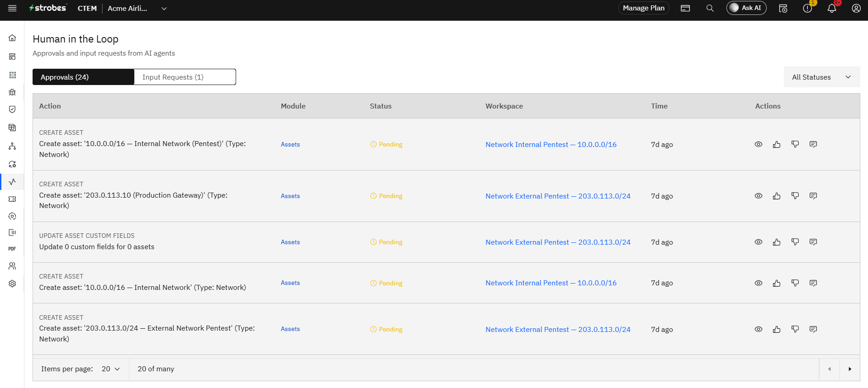Go to the previous page of approvals

[x=830, y=369]
